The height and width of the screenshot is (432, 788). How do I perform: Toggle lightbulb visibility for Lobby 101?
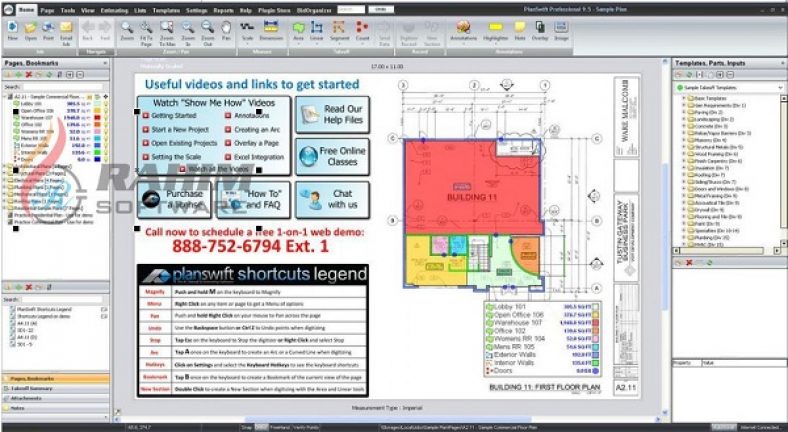coord(106,103)
